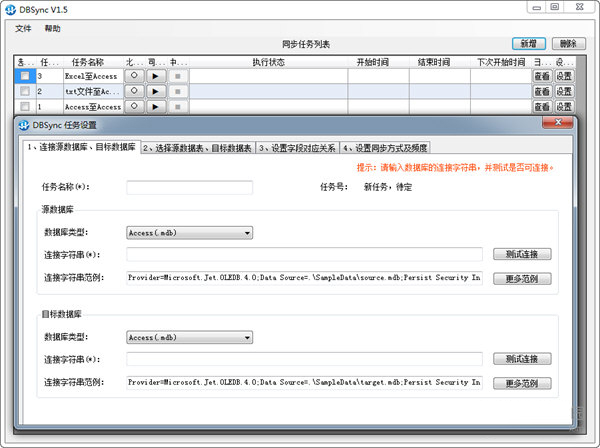Click the play icon for the Excel至Access task
The image size is (600, 448).
click(157, 76)
